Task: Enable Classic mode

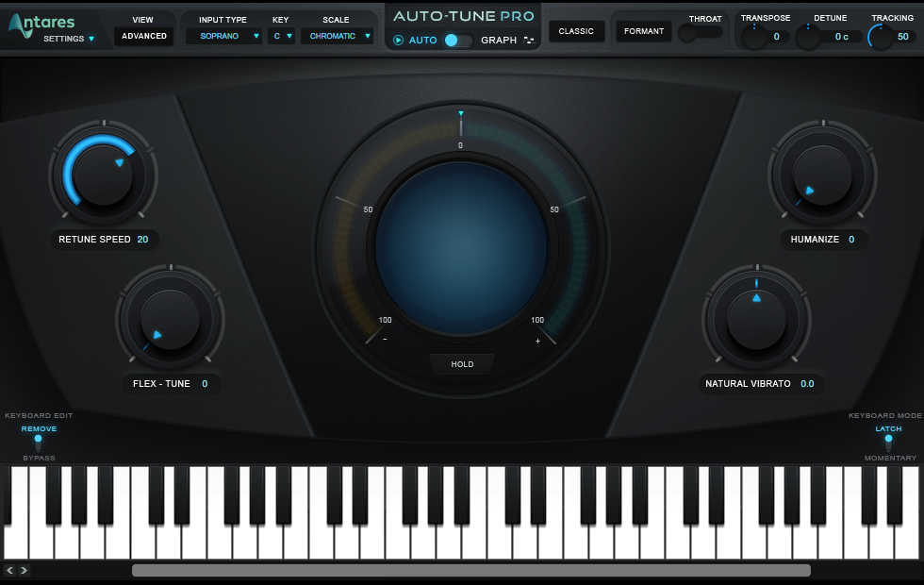Action: pos(576,31)
